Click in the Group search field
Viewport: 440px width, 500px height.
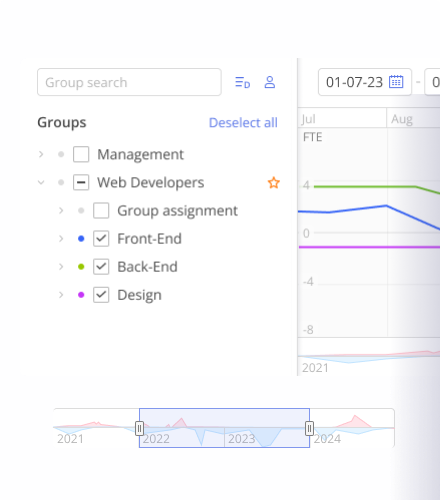(129, 82)
